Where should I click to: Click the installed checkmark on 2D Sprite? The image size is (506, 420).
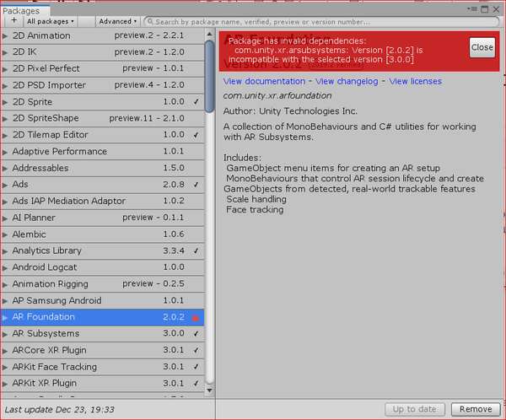(196, 102)
